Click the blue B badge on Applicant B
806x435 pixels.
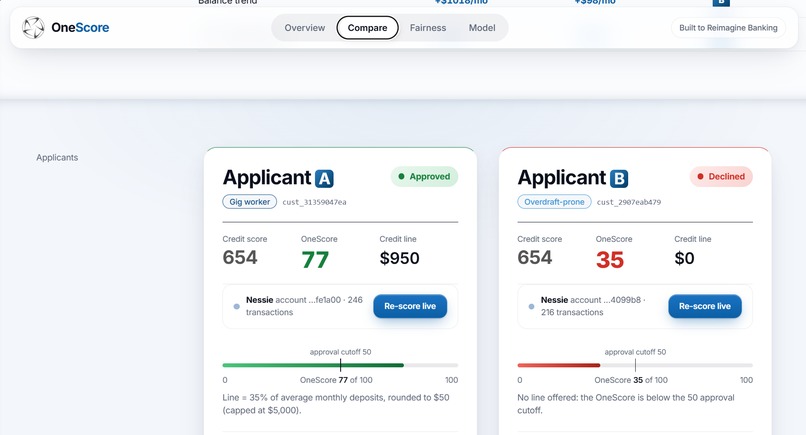[x=619, y=178]
